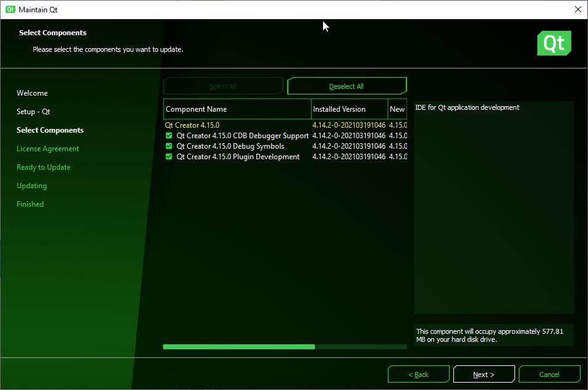Click the Deselect All button
Image resolution: width=588 pixels, height=390 pixels.
coord(346,86)
